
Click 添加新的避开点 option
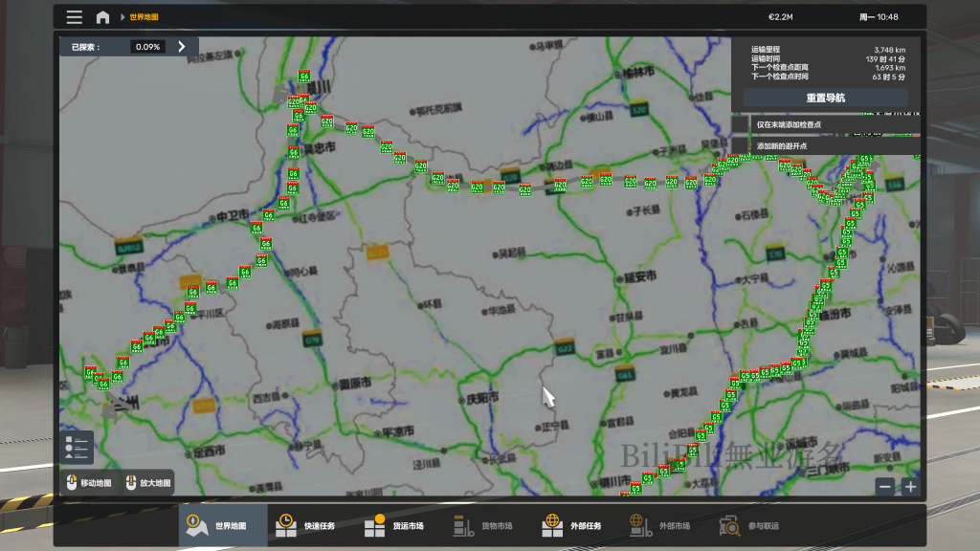(781, 145)
